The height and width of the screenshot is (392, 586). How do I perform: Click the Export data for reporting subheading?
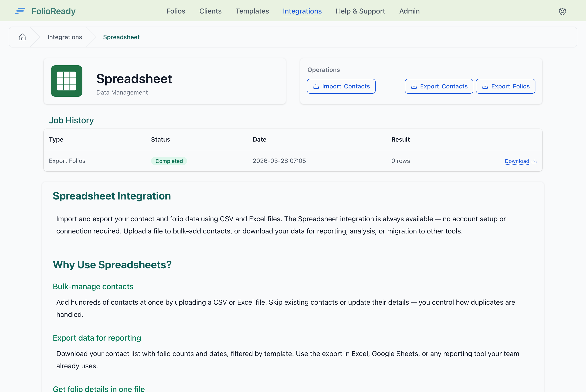pyautogui.click(x=97, y=338)
